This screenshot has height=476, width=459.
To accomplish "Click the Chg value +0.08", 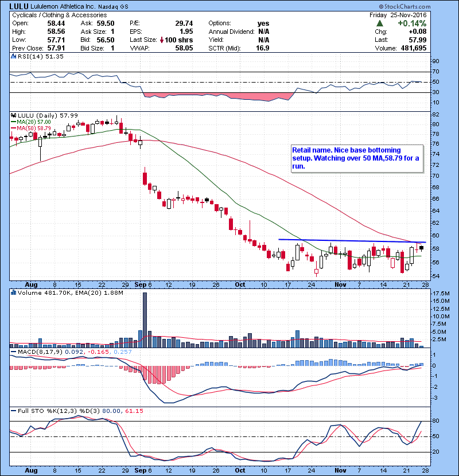I will coord(417,32).
